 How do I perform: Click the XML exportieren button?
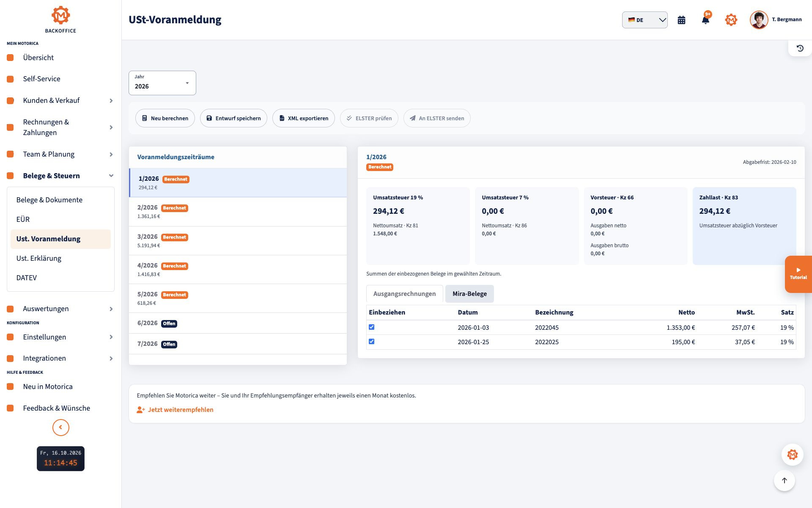coord(304,118)
